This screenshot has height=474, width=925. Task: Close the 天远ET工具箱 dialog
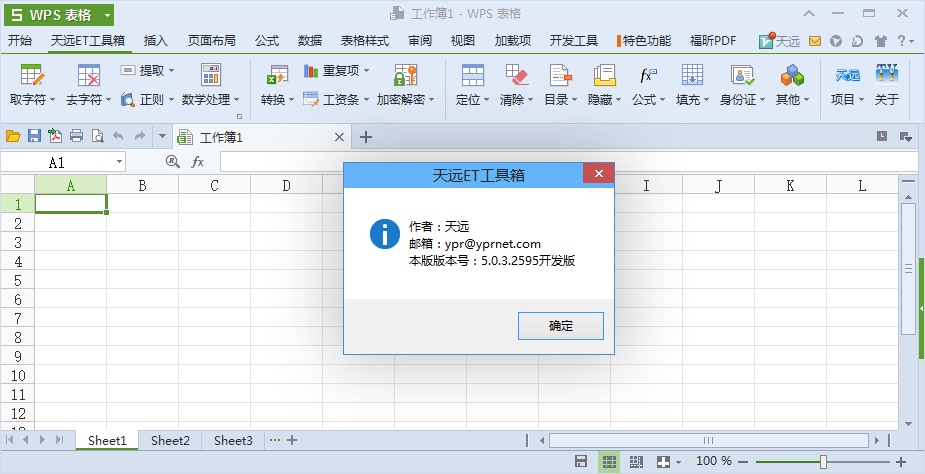coord(598,174)
